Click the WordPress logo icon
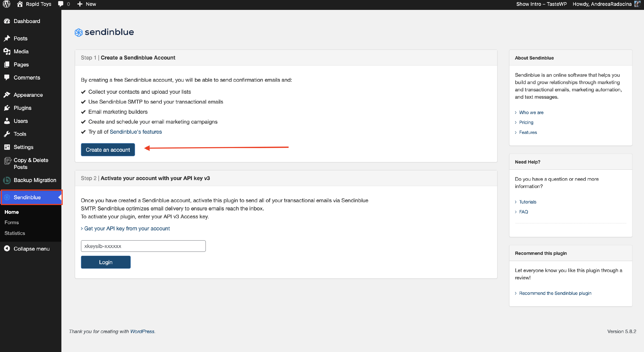 6,4
